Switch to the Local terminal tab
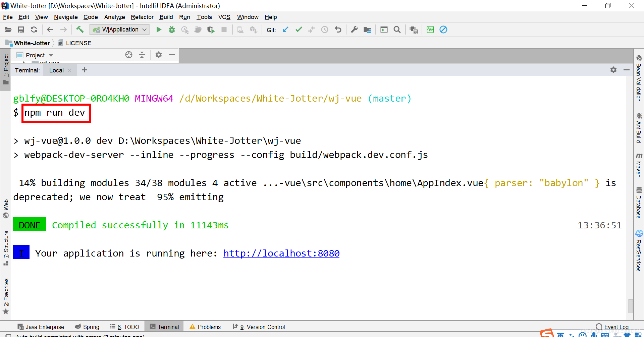The height and width of the screenshot is (337, 644). 56,70
